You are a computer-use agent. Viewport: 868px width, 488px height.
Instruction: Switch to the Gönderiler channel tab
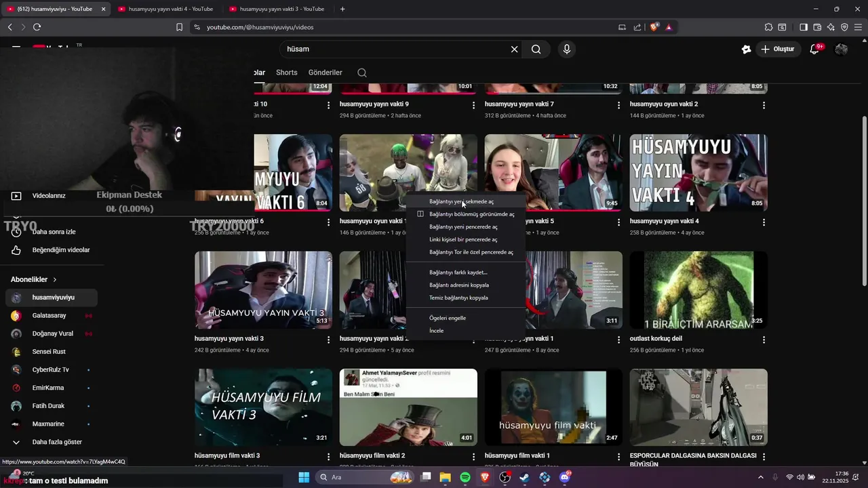tap(325, 73)
